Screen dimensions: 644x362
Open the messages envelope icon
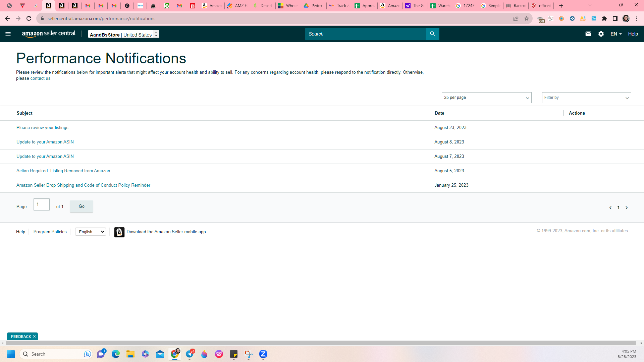588,34
